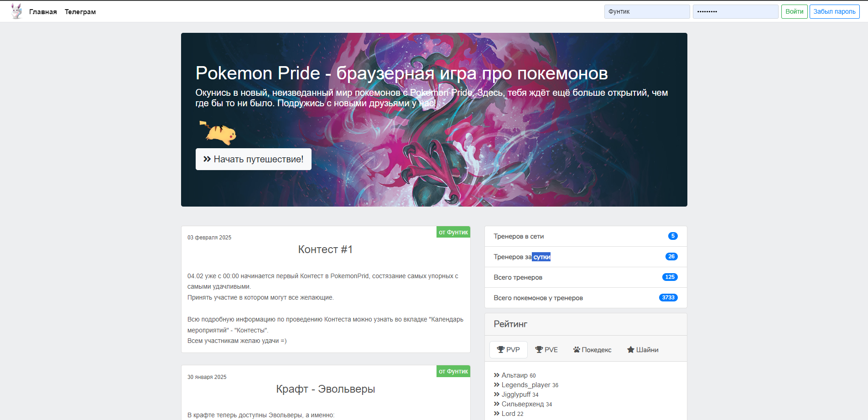Screen dimensions: 868x420
Task: Click the chevron icon beside Jigglypuff
Action: click(x=497, y=394)
